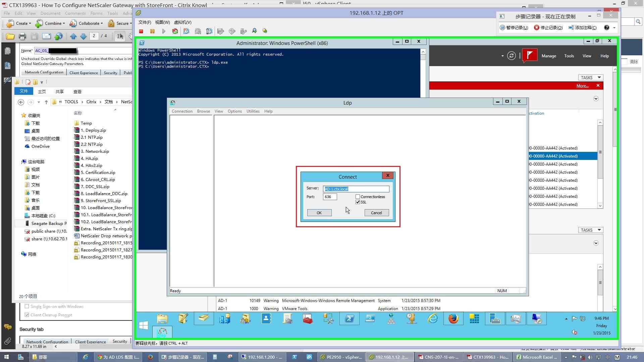This screenshot has width=644, height=362.
Task: Open the 文件 tab in Explorer ribbon
Action: 24,91
